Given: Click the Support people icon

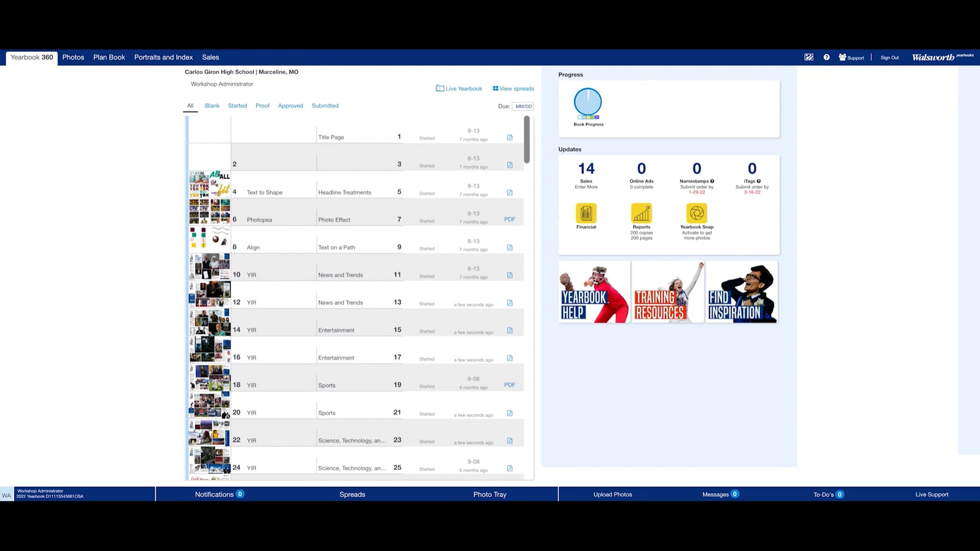Looking at the screenshot, I should point(842,58).
